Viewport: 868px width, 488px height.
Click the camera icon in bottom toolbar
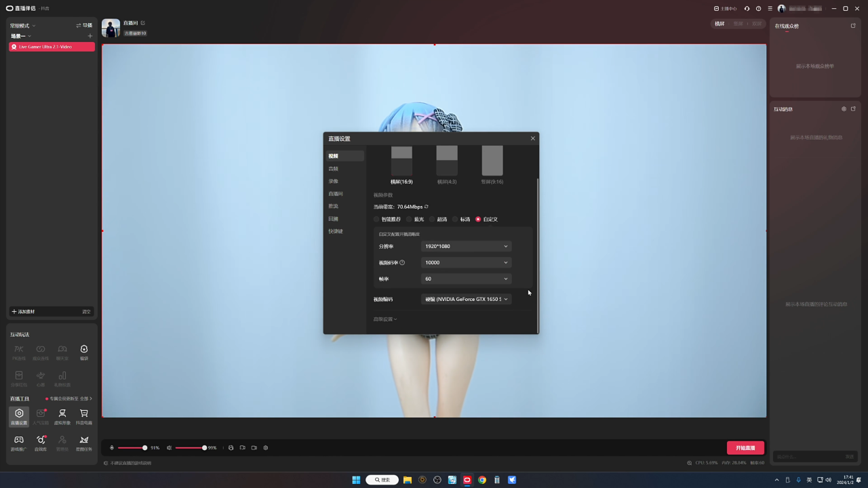[x=254, y=448]
